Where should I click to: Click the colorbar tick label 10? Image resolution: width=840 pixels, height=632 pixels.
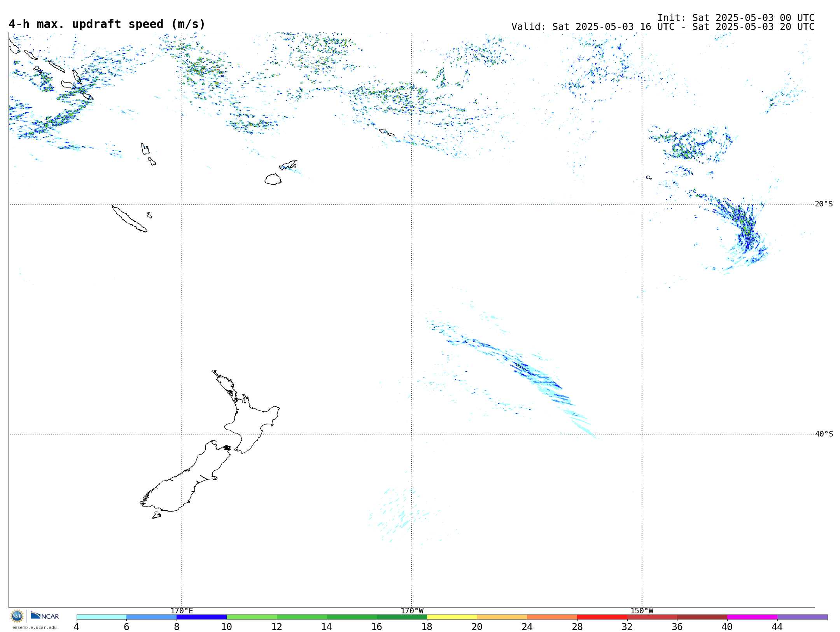tap(227, 627)
